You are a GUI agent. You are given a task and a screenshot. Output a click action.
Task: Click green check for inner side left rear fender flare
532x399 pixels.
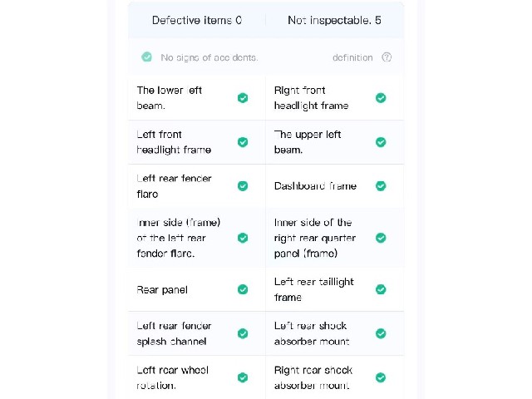click(243, 238)
